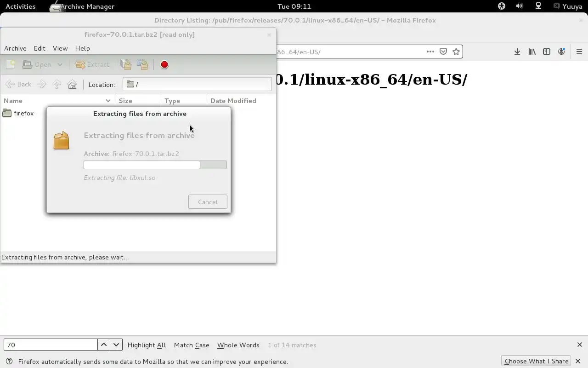Open Firefox page actions ellipsis

click(430, 52)
